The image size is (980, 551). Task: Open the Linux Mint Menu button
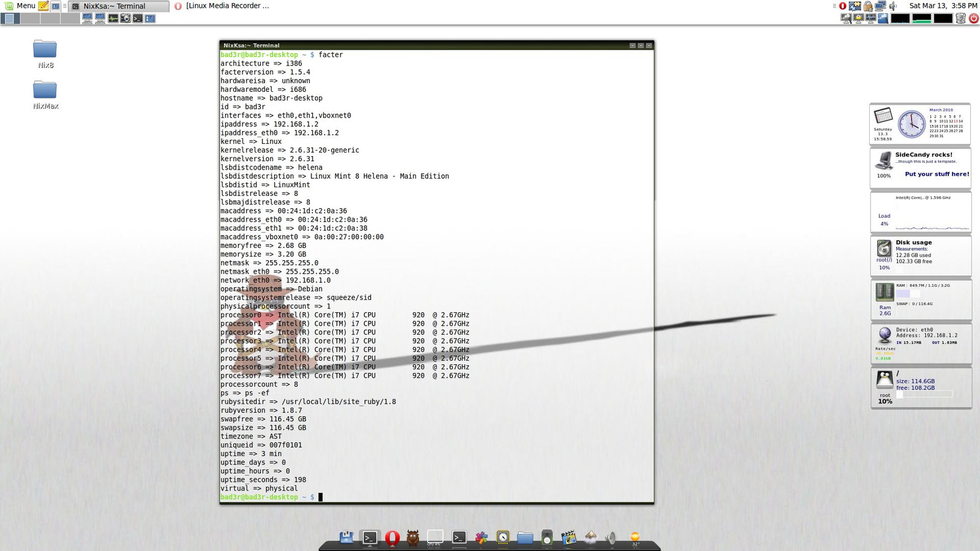(20, 6)
